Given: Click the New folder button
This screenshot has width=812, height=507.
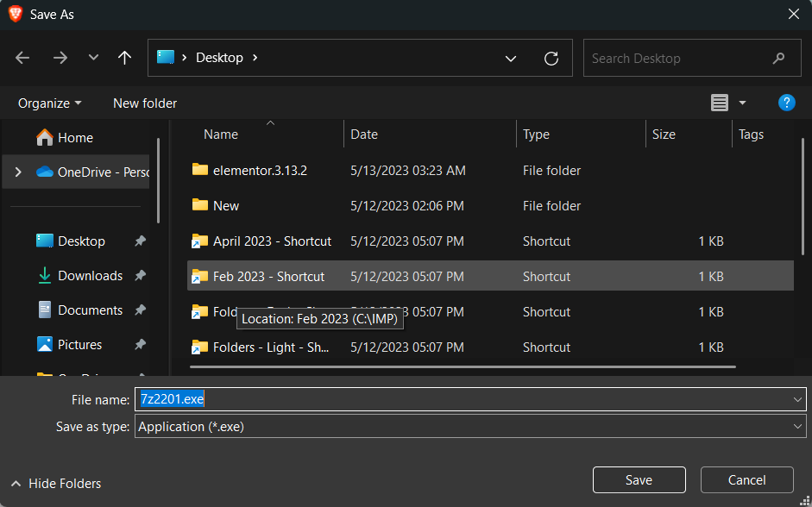Looking at the screenshot, I should [145, 103].
